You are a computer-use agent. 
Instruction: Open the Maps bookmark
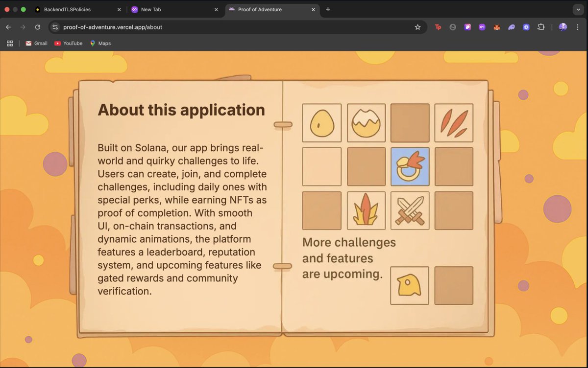[x=100, y=43]
